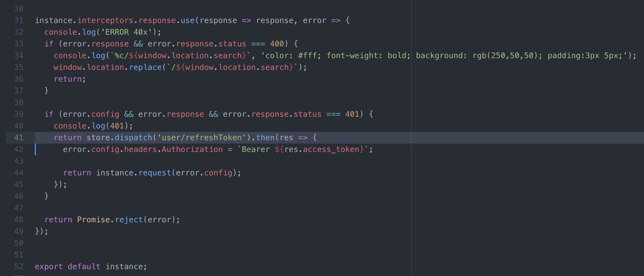Click 'Bearer' in the template string
The width and height of the screenshot is (644, 276).
256,149
